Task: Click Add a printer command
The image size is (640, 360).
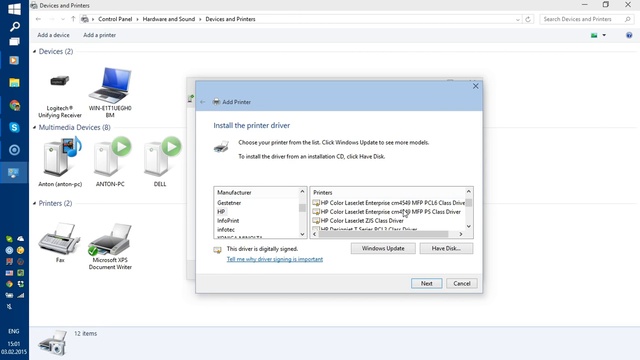Action: 100,35
